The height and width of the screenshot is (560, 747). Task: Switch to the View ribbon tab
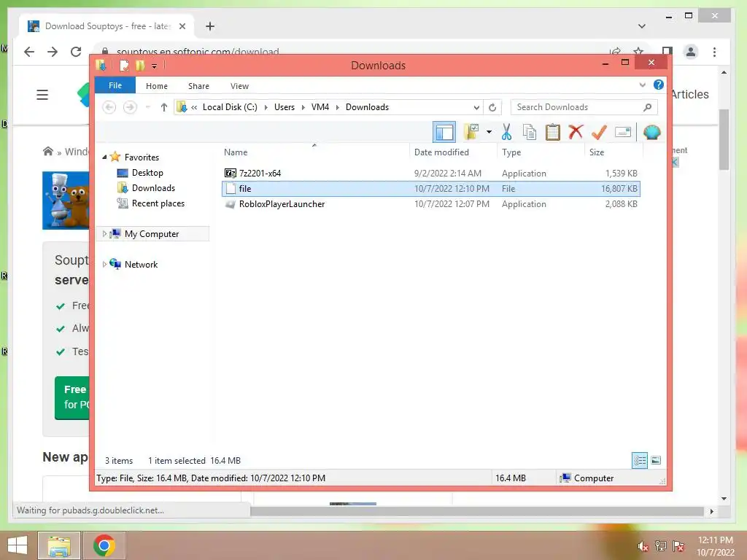pos(239,86)
